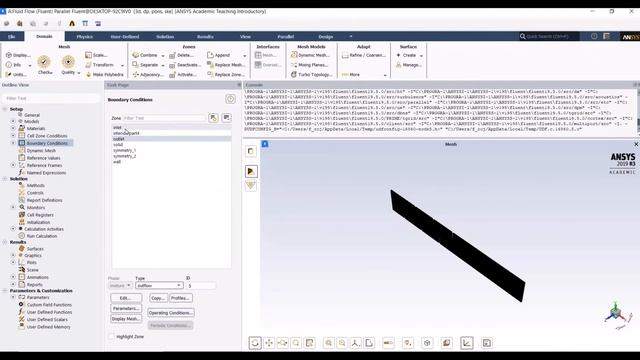
Task: Click the Profiles... button
Action: 180,298
